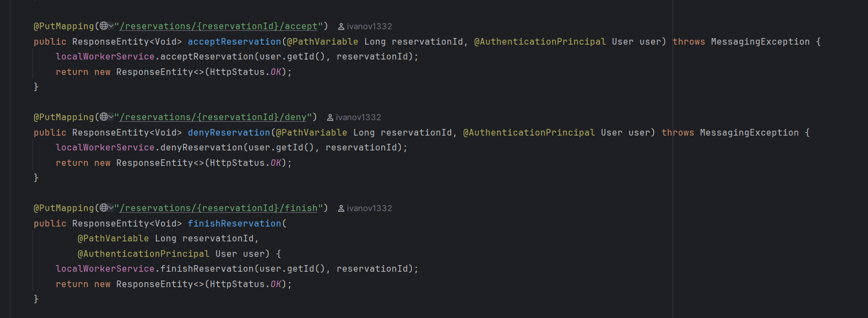The width and height of the screenshot is (868, 318).
Task: Click the acceptReservation method declaration name
Action: point(234,41)
